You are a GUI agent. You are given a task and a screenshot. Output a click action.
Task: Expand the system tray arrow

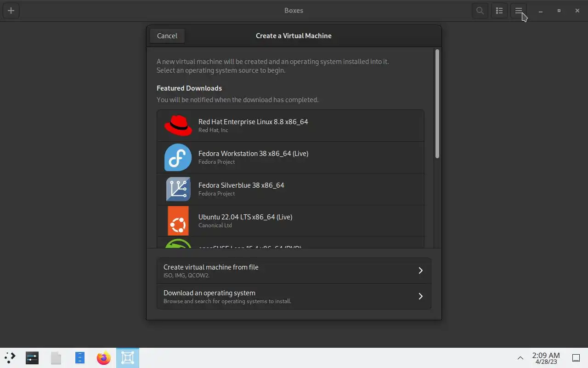pos(520,358)
